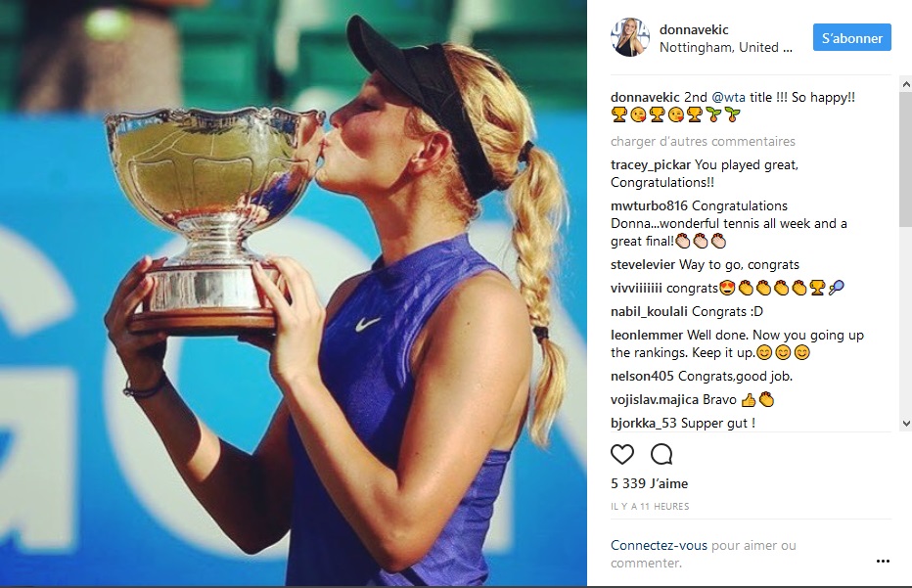This screenshot has height=588, width=912.
Task: Like the post with the heart icon
Action: coord(621,454)
